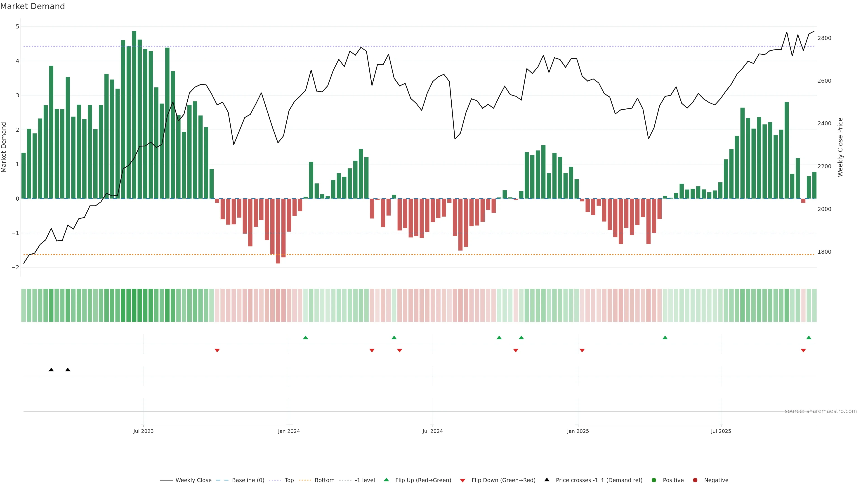Viewport: 868px width, 488px height.
Task: Click the red Flip Down triangle legend icon
Action: tap(463, 480)
